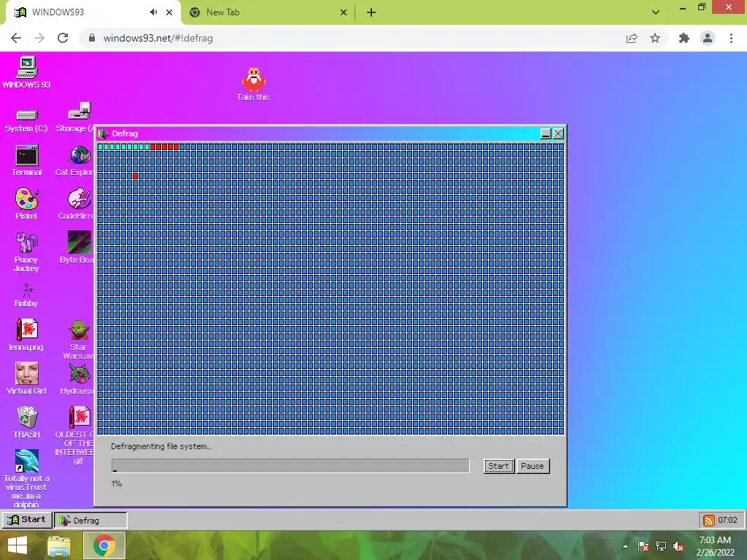Close the Defrag window
The image size is (747, 560).
pos(558,134)
